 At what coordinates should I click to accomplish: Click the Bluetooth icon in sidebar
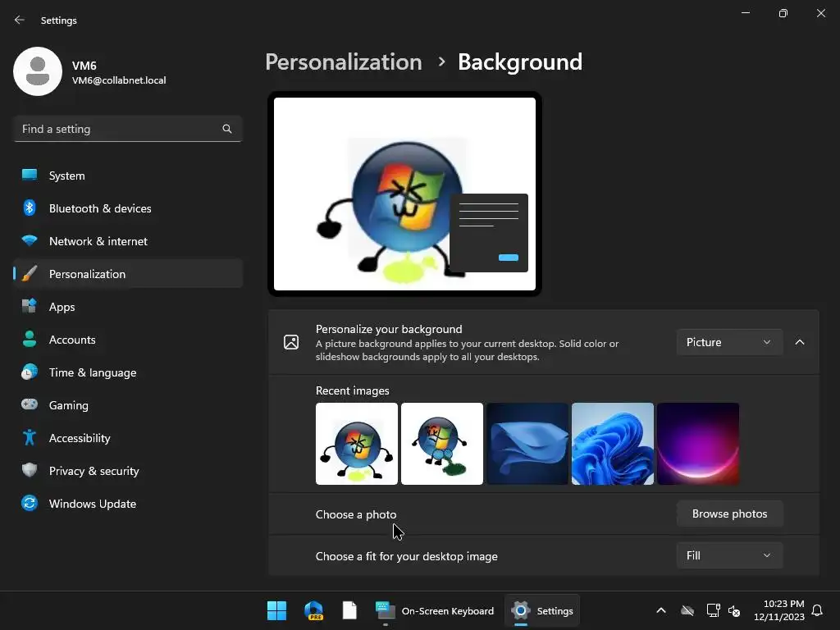point(30,208)
